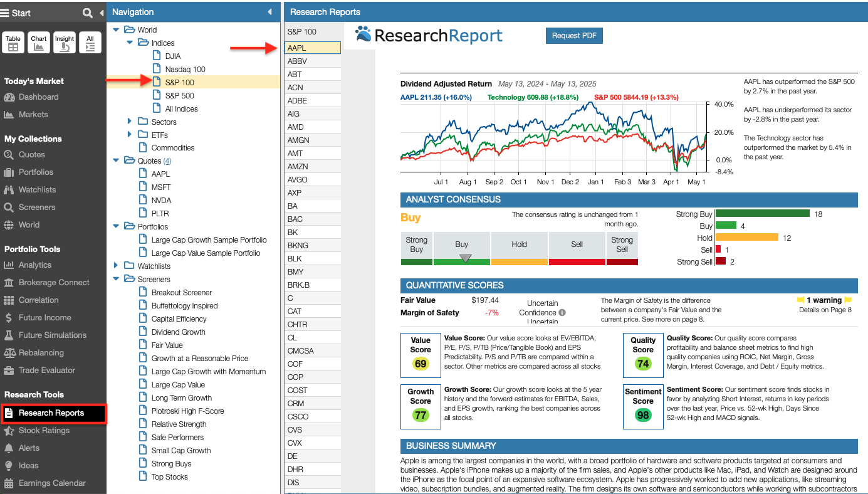Collapse the Navigation panel arrow
Screen dimensions: 868x494
pyautogui.click(x=269, y=12)
